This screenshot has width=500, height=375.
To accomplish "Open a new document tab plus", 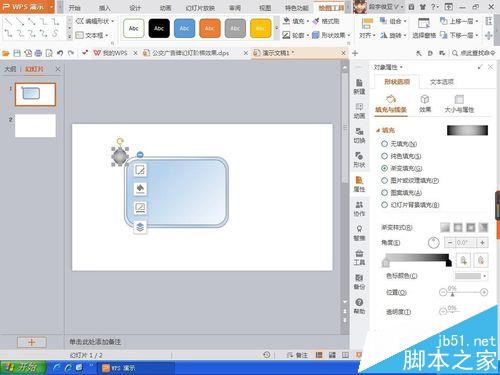I will coord(355,53).
